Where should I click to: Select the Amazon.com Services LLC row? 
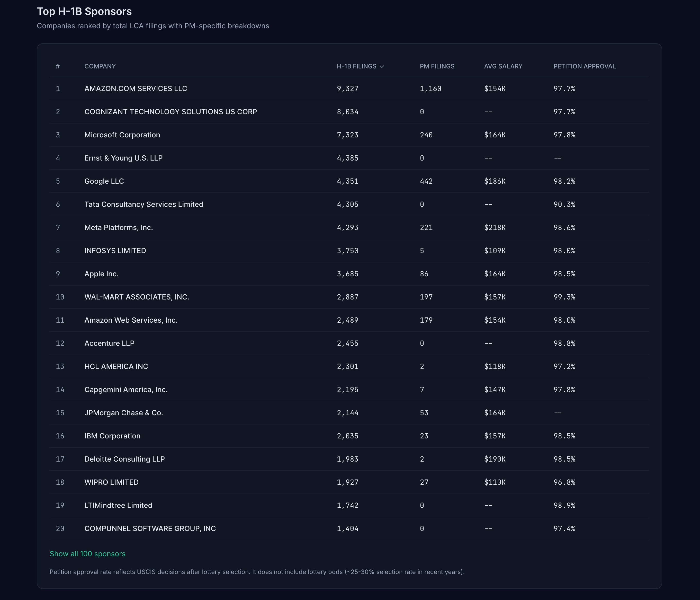point(136,89)
